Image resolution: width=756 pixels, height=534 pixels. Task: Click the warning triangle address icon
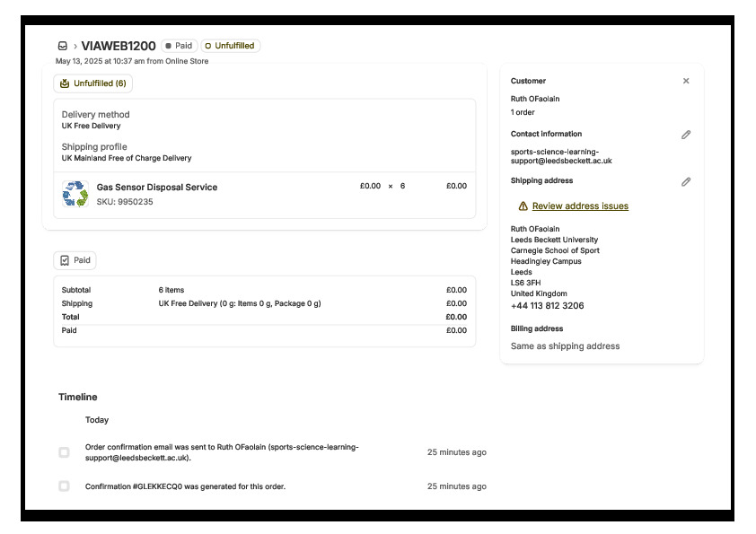click(523, 206)
